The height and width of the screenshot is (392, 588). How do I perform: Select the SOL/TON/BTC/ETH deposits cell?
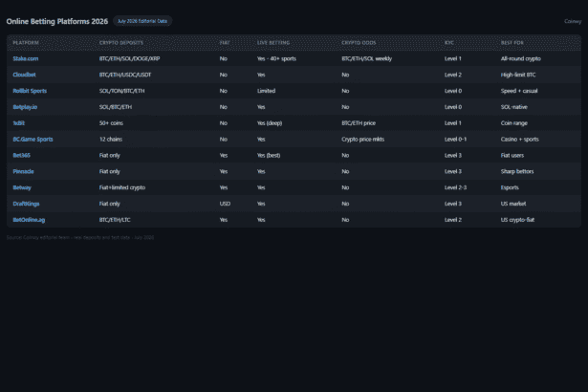point(121,91)
